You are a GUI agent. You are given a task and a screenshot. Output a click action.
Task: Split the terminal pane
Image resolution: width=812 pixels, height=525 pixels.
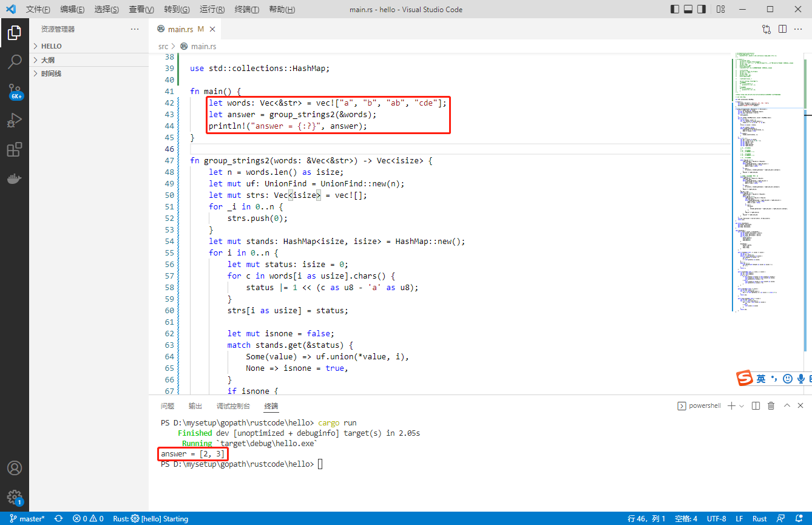click(x=756, y=405)
